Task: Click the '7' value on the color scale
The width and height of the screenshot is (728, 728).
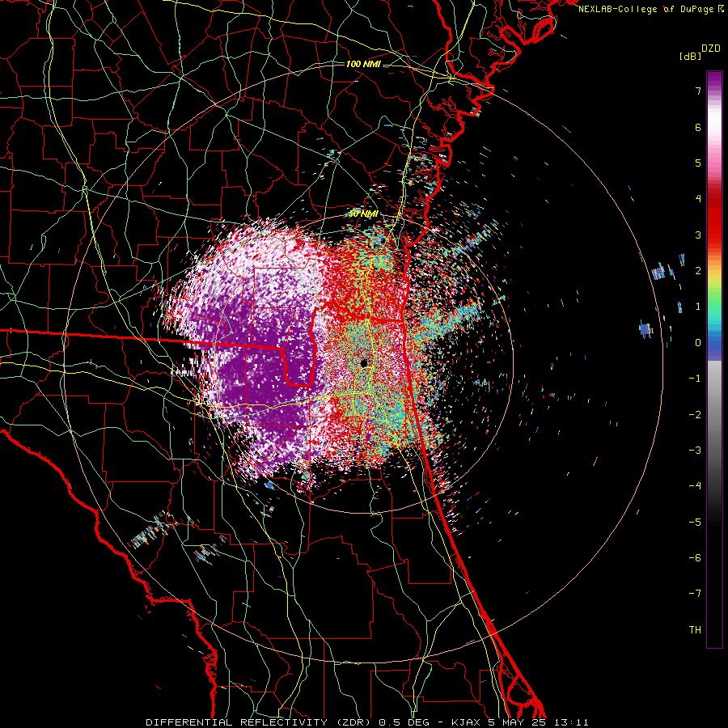Action: (698, 91)
